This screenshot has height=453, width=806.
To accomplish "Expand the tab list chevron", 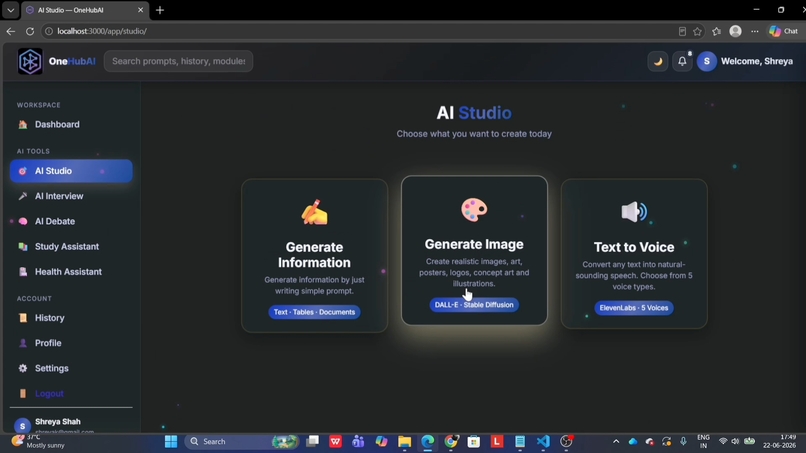I will coord(11,10).
